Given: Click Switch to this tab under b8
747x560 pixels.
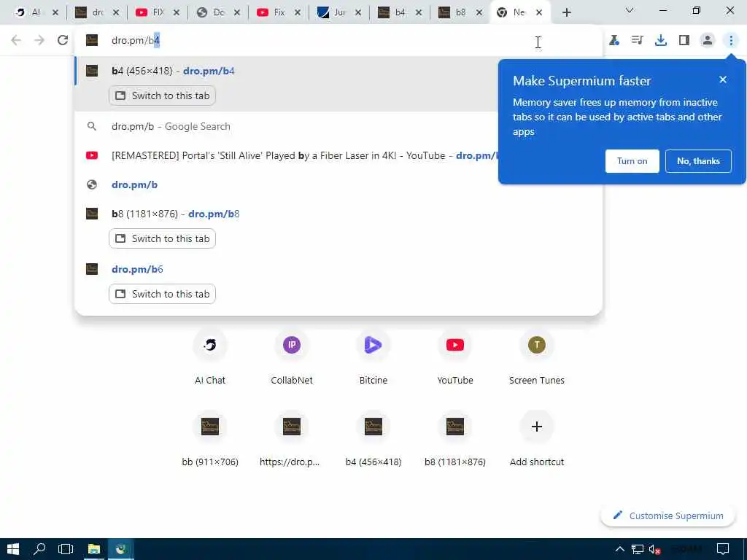Looking at the screenshot, I should click(x=162, y=238).
